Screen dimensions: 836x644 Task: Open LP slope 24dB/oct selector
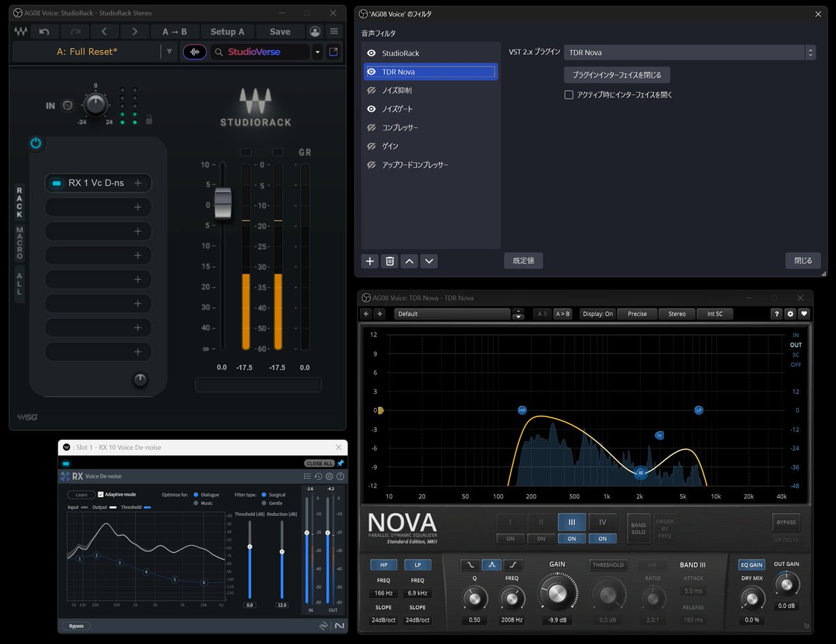(417, 620)
